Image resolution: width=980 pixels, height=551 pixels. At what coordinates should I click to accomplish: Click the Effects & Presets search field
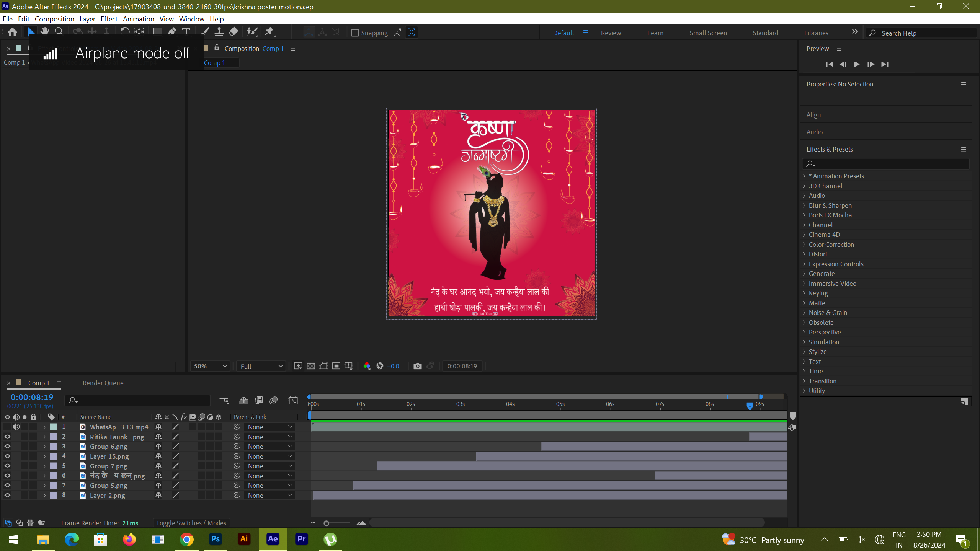click(x=886, y=164)
